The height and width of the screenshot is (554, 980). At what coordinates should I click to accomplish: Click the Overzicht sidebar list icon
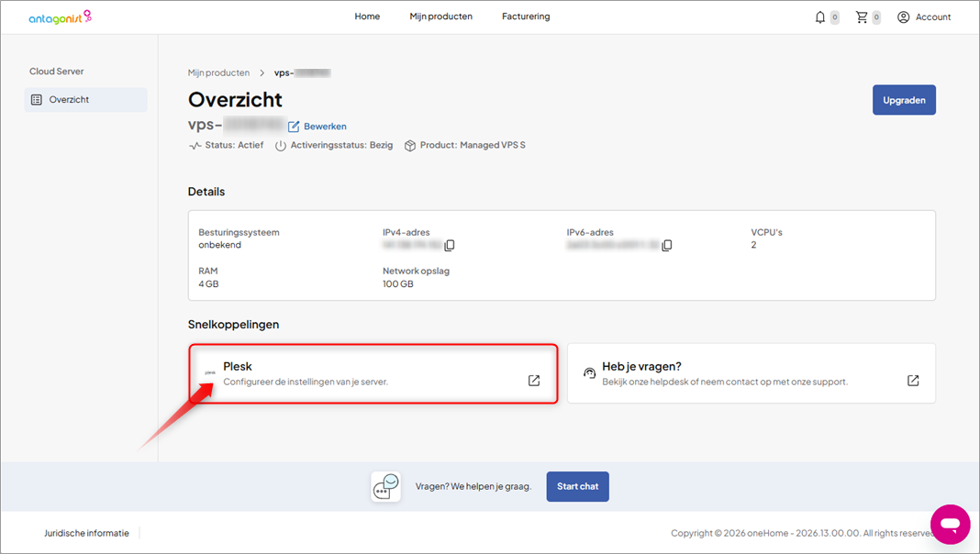click(x=37, y=100)
